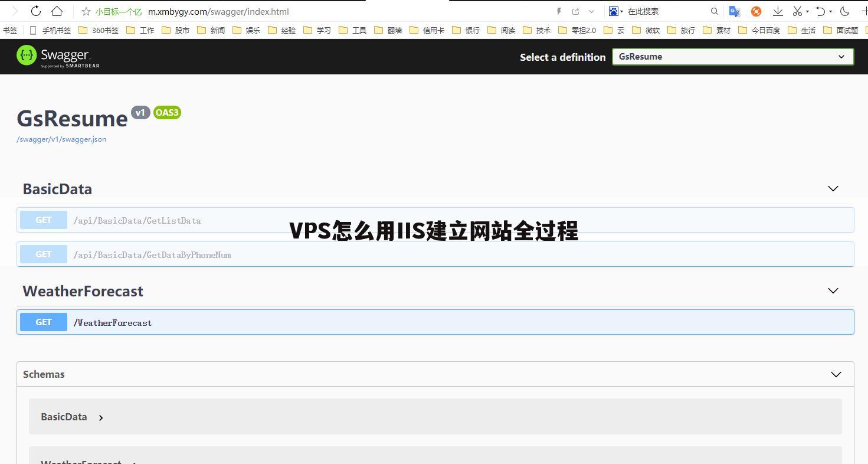This screenshot has height=464, width=868.
Task: Click the 小目标一个亿 site label
Action: pos(119,11)
